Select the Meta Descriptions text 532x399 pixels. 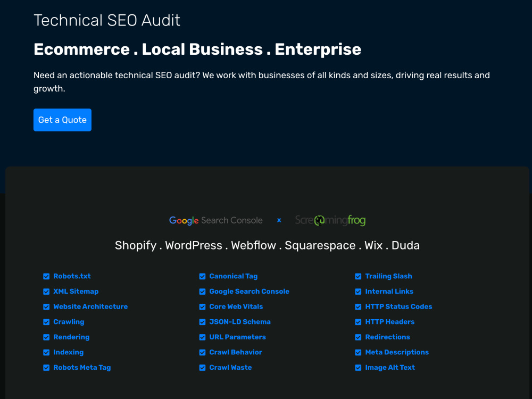point(397,352)
